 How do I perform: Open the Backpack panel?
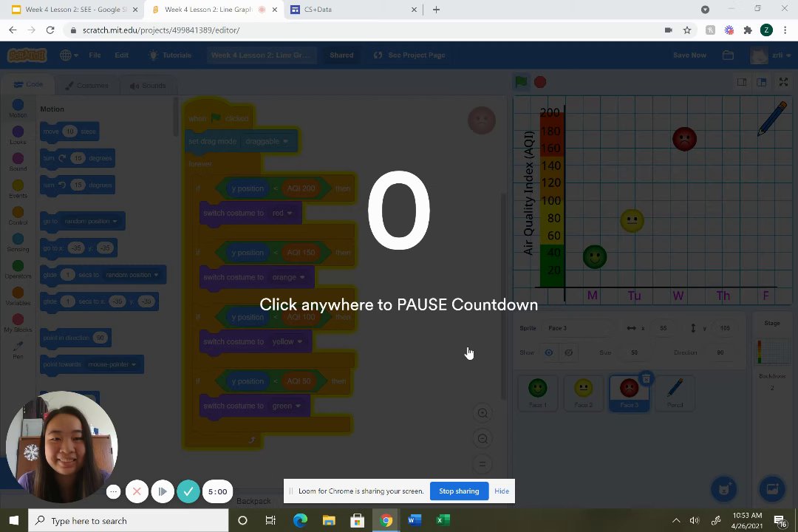(x=253, y=501)
